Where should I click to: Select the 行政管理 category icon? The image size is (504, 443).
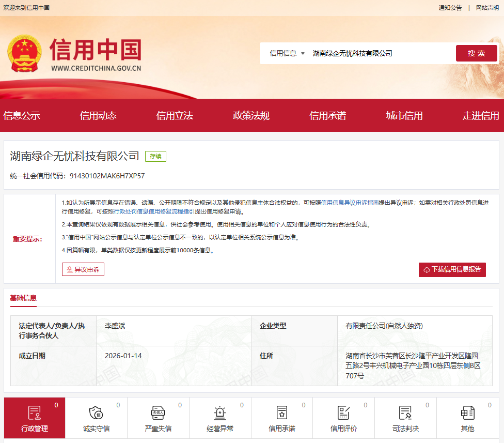(34, 414)
